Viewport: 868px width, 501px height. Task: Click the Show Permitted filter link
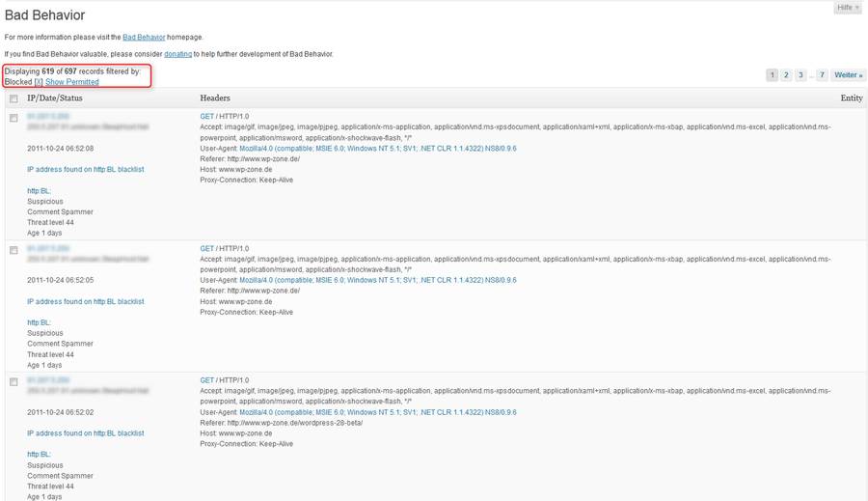pos(72,82)
